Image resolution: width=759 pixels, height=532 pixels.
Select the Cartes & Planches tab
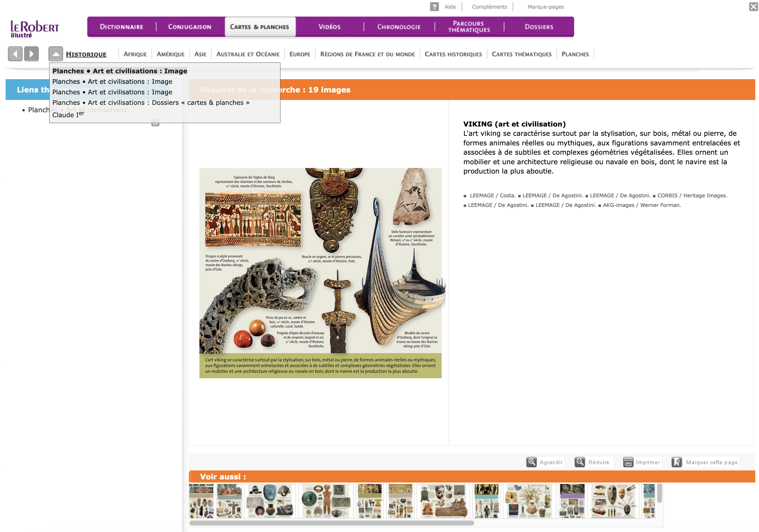260,27
